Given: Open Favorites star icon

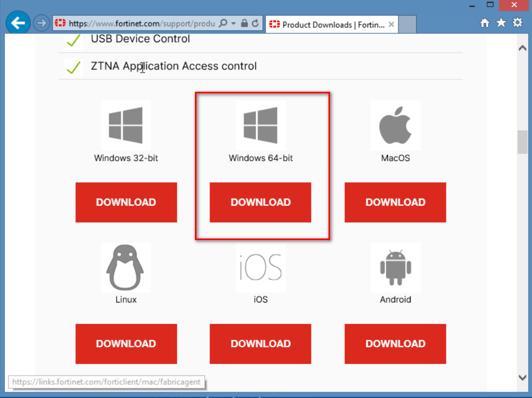Looking at the screenshot, I should (x=501, y=23).
